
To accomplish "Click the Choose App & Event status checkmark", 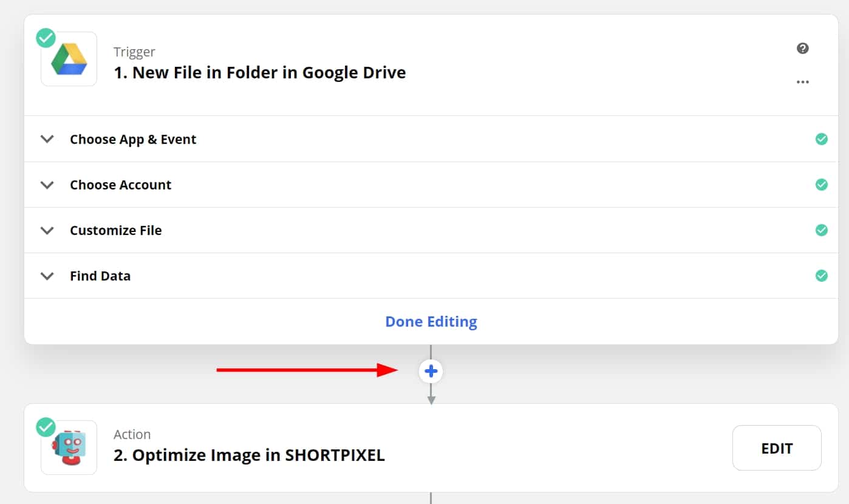I will click(821, 139).
